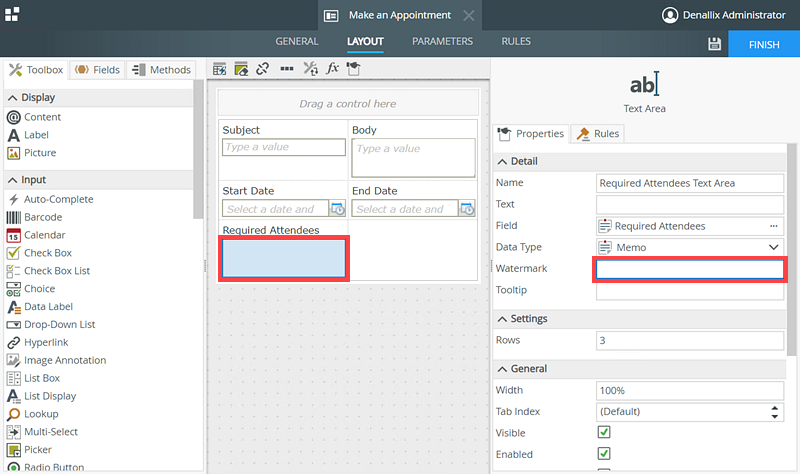The image size is (800, 474).
Task: Click the fx expression icon in layout toolbar
Action: [x=333, y=69]
